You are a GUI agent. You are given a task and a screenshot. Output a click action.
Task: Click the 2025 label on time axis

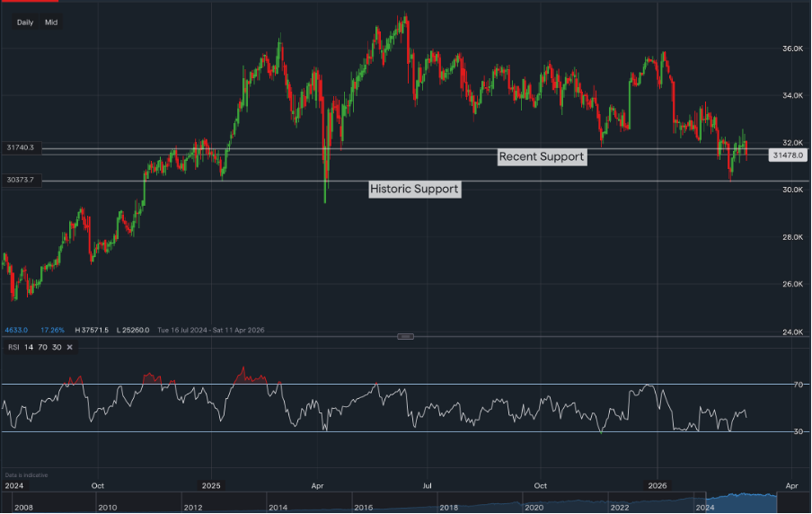[211, 485]
